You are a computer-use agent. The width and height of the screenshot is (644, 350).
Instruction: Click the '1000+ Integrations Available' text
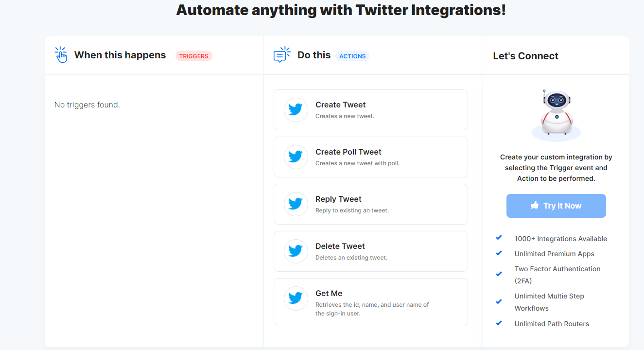[x=561, y=239]
